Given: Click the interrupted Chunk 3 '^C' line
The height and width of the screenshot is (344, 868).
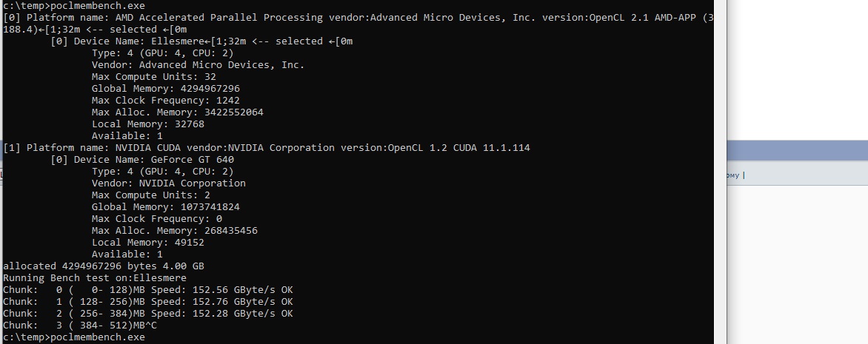Looking at the screenshot, I should pos(80,326).
